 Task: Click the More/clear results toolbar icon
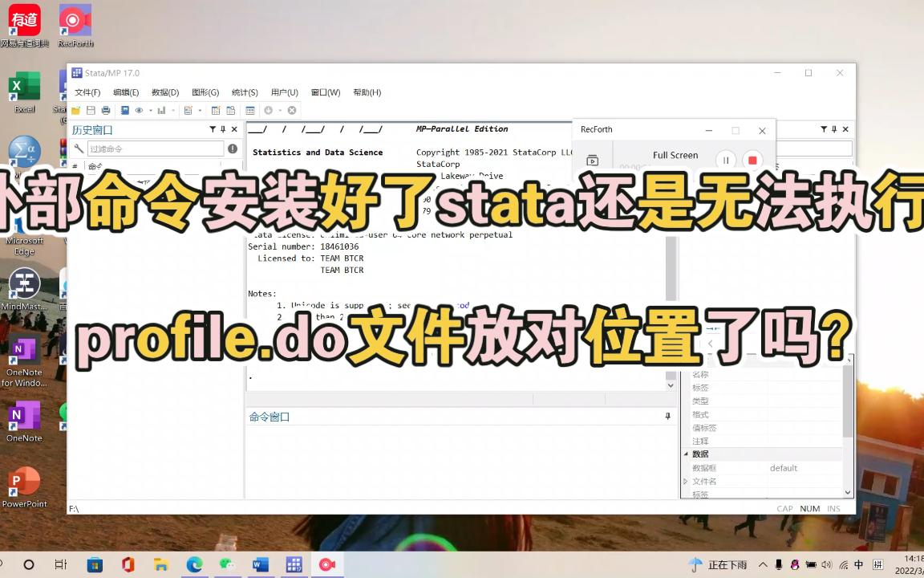click(269, 110)
